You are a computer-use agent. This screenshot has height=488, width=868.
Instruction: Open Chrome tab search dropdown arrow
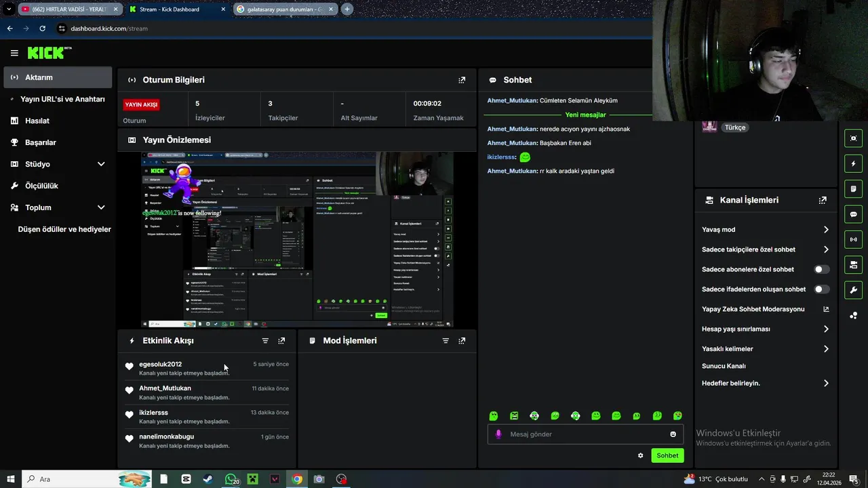[x=9, y=9]
